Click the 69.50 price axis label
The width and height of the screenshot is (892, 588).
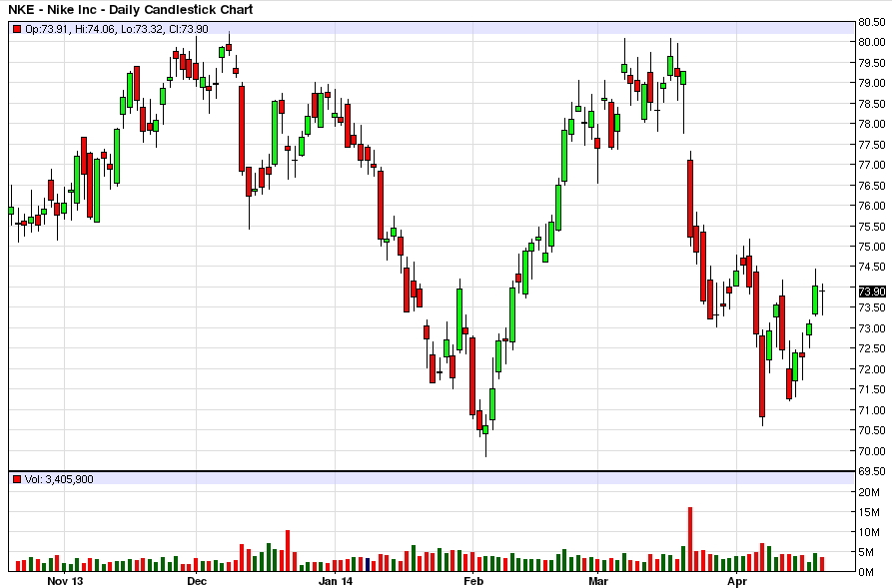pyautogui.click(x=871, y=471)
